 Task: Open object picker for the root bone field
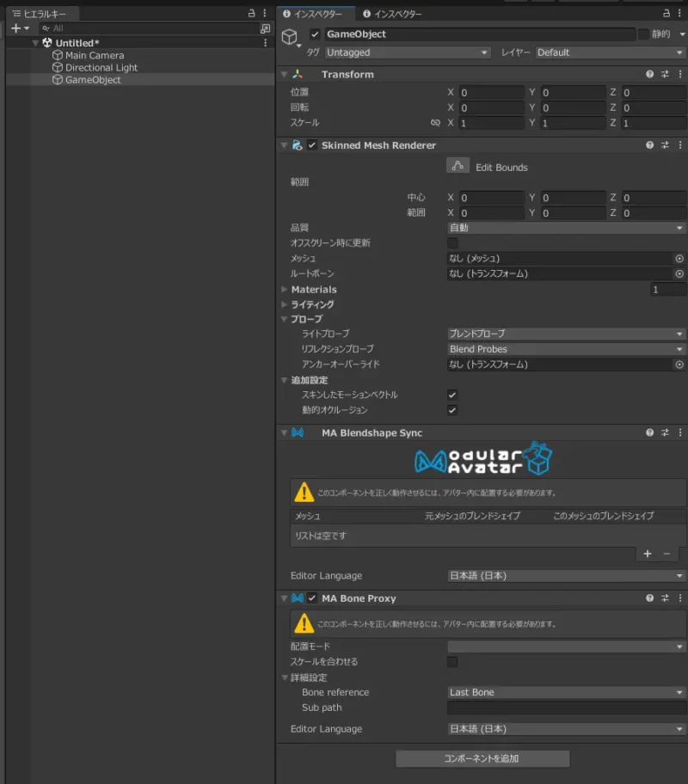point(679,274)
